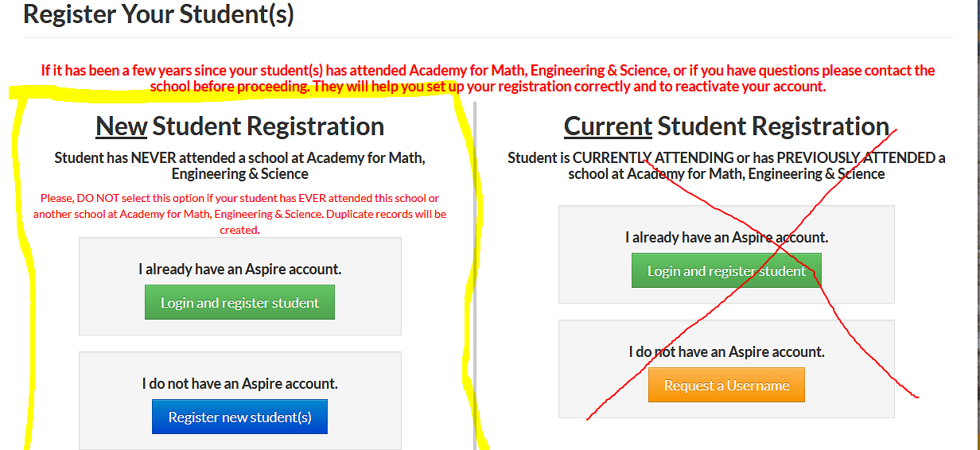
Task: Click green Login button under Current Student Registration
Action: (726, 271)
